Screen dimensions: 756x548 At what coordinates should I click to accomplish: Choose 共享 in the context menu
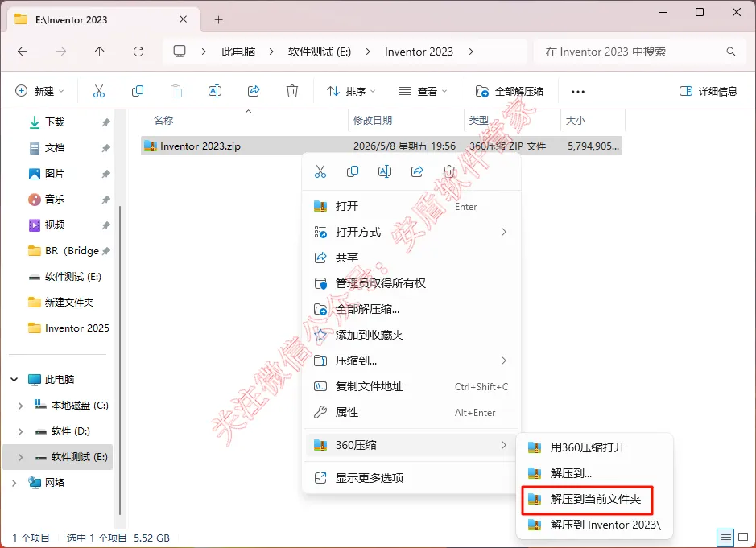(413, 258)
